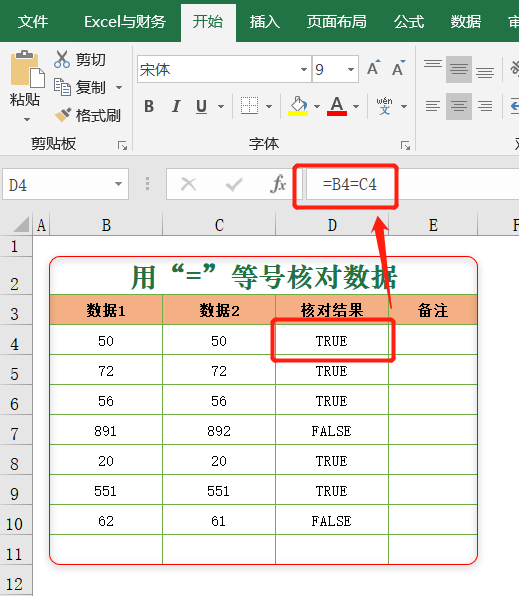Open font group dialog launcher
Screen dimensions: 519x596
406,146
